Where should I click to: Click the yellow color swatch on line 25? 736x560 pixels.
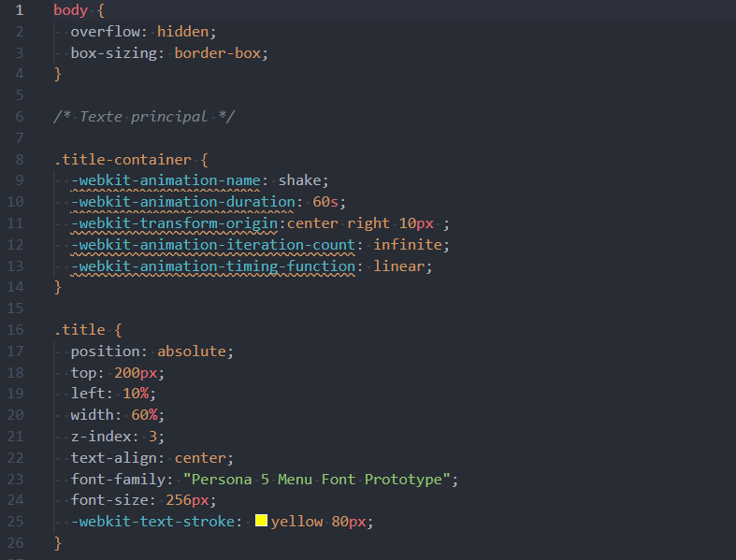coord(261,521)
